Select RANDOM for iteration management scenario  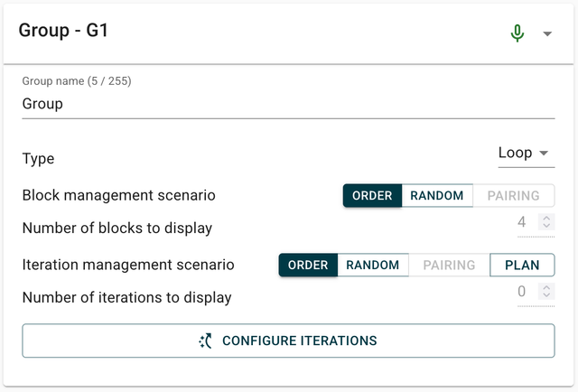click(372, 265)
